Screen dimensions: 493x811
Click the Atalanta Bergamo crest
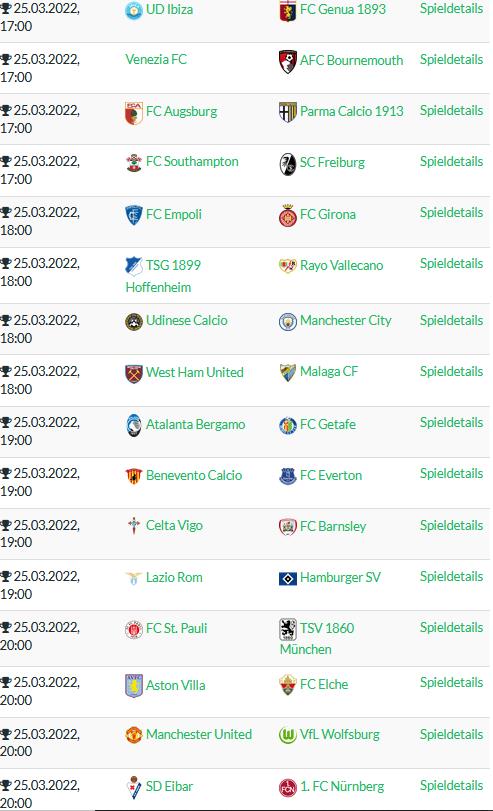pyautogui.click(x=133, y=425)
